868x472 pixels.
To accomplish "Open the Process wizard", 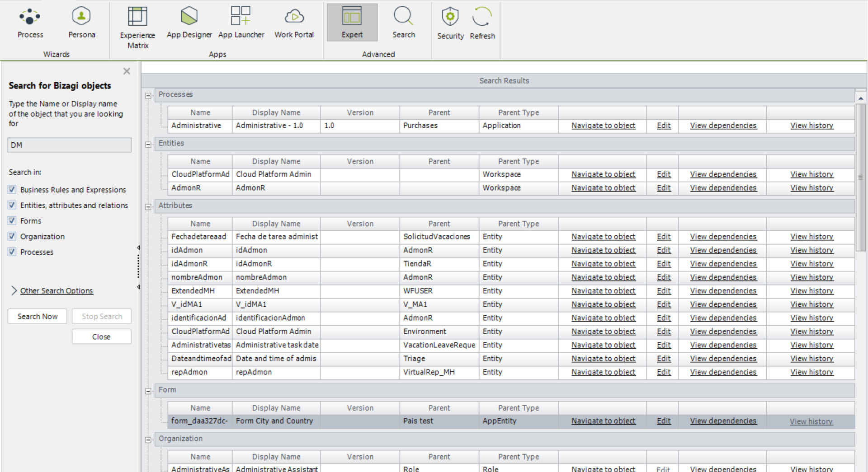I will (30, 23).
